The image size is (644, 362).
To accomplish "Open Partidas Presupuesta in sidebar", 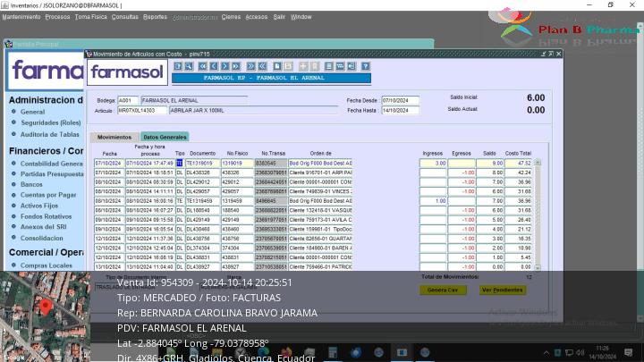I will point(52,174).
